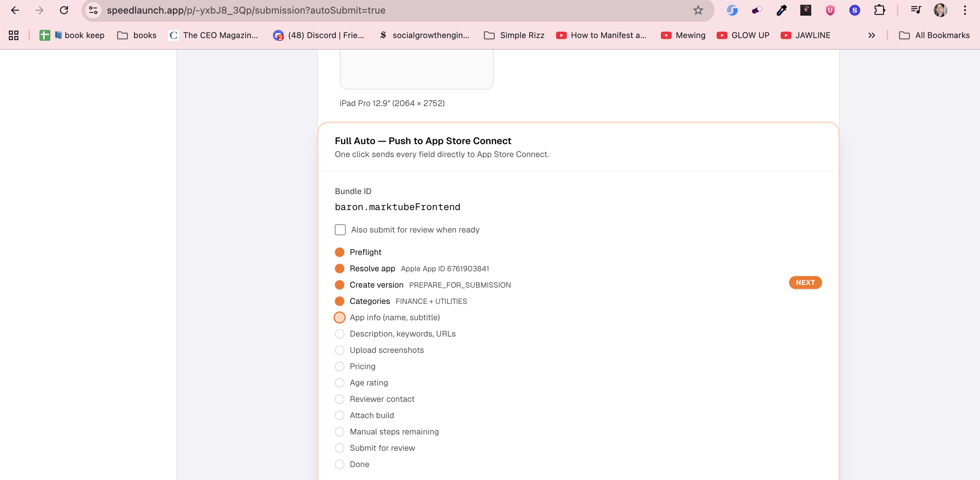Bookmark this page with the star icon
Viewport: 980px width, 480px height.
(698, 10)
